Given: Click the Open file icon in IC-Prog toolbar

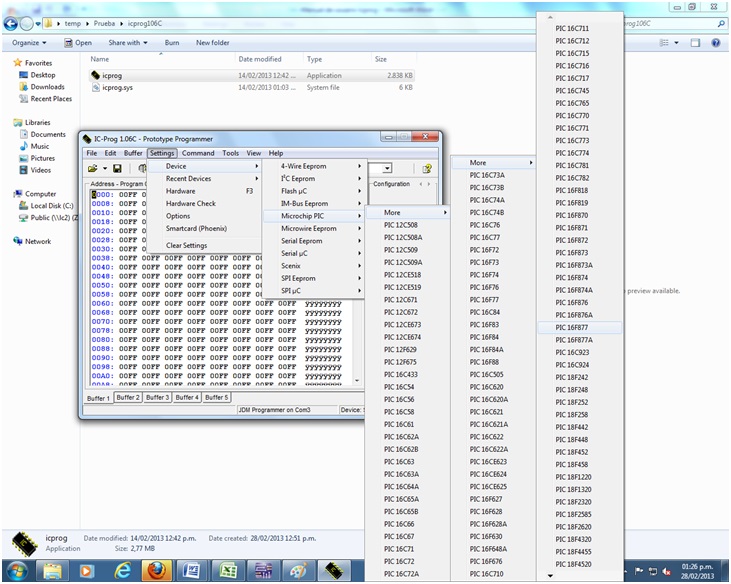Looking at the screenshot, I should click(93, 169).
